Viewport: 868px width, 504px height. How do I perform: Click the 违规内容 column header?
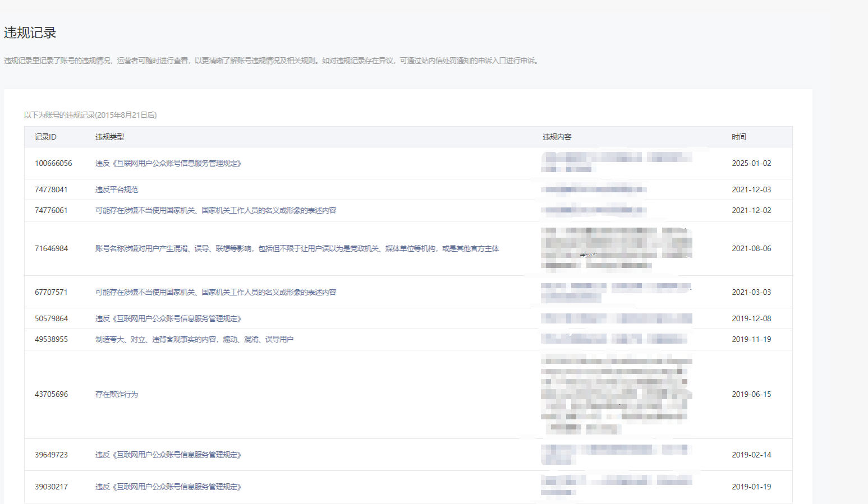557,137
